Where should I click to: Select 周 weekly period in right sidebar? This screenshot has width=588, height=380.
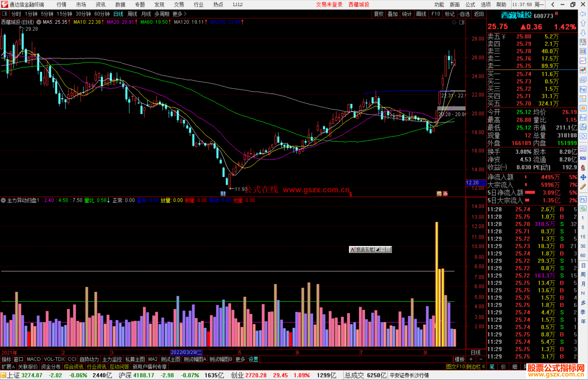583,274
